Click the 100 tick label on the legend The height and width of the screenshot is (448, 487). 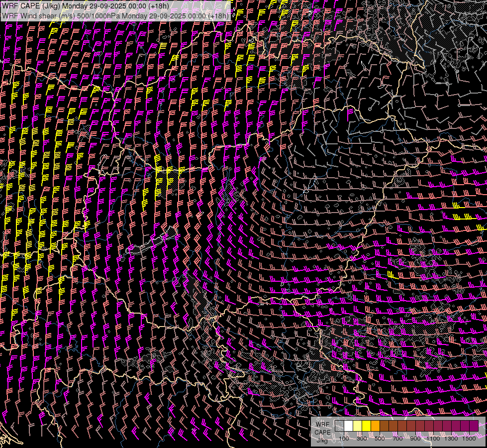(x=344, y=439)
